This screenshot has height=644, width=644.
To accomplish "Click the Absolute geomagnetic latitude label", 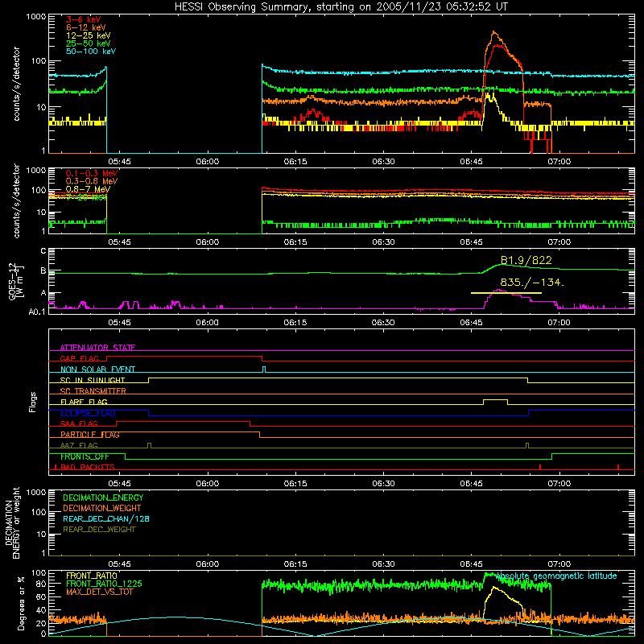I will [556, 576].
